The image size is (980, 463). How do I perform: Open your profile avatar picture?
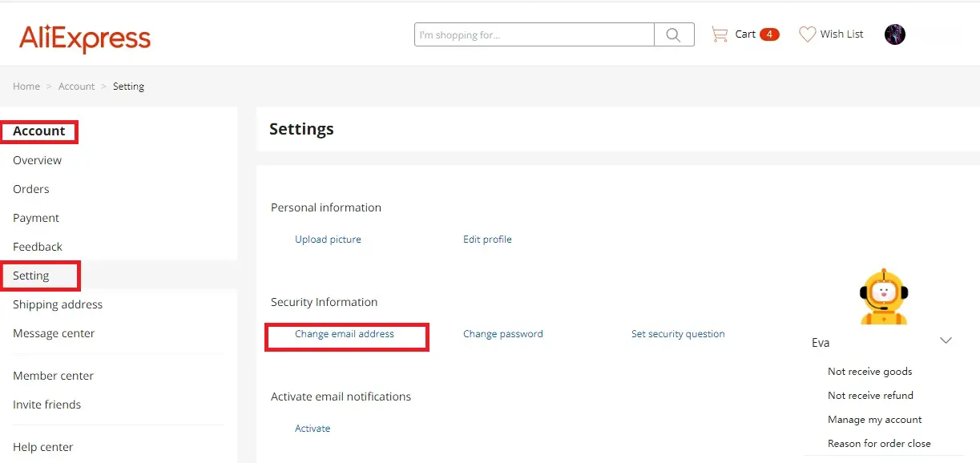(895, 34)
